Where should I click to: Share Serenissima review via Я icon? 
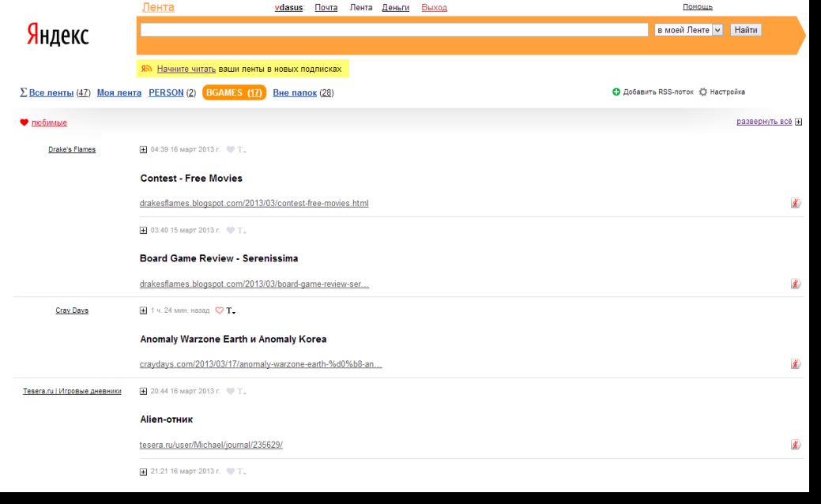796,284
